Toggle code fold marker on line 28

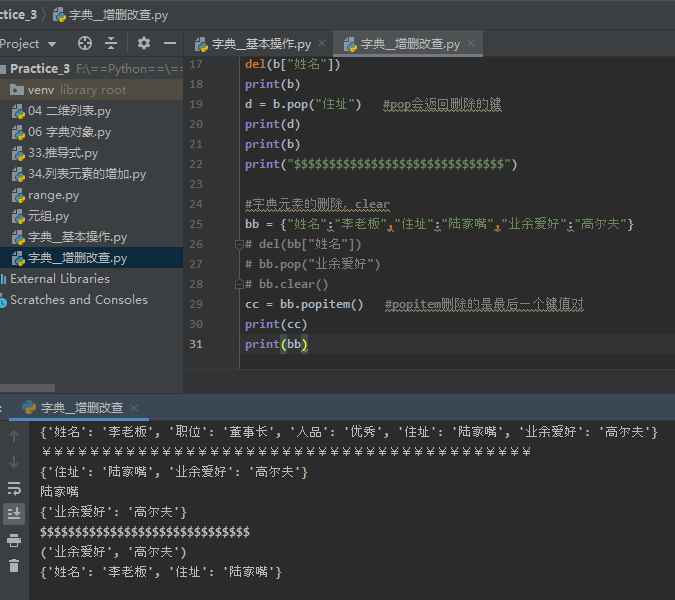(239, 284)
